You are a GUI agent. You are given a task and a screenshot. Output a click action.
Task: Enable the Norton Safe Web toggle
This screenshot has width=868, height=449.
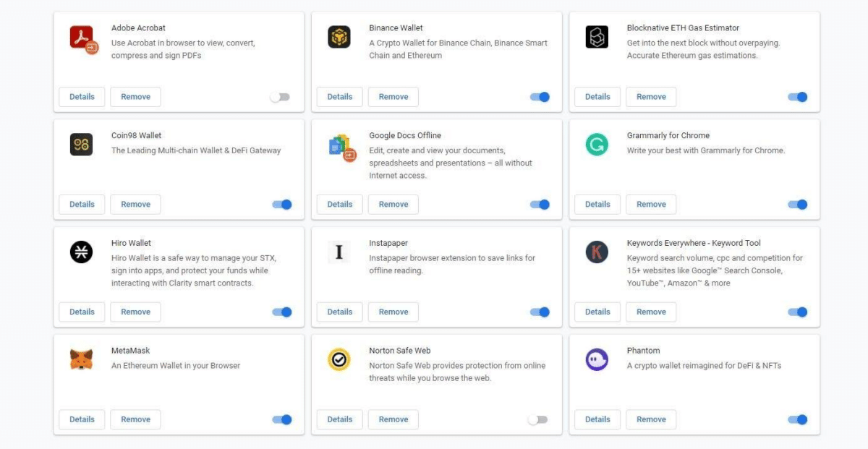[x=537, y=419]
